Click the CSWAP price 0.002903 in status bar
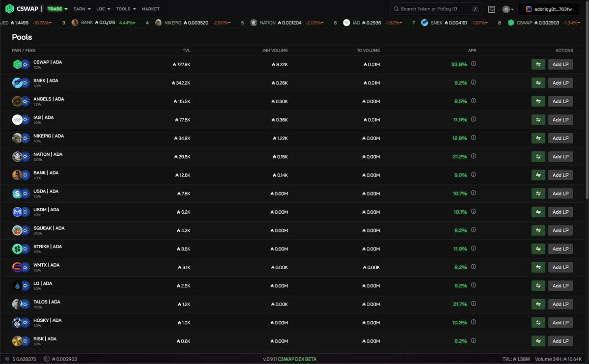Image resolution: width=589 pixels, height=364 pixels. click(x=60, y=359)
